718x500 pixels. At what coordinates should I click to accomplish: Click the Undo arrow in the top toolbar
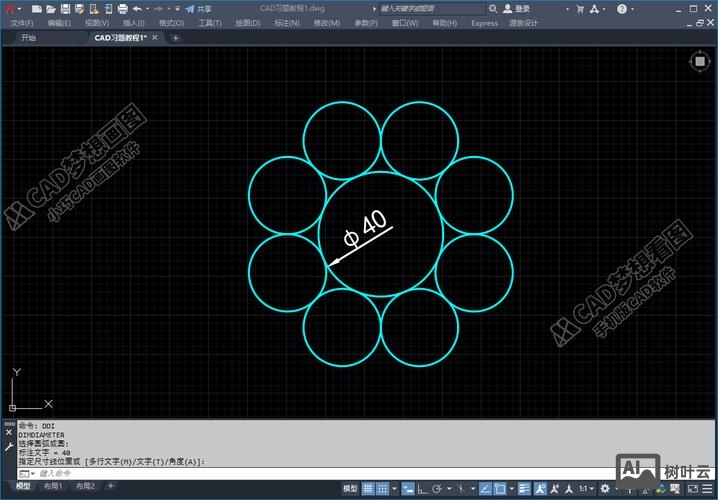click(137, 8)
